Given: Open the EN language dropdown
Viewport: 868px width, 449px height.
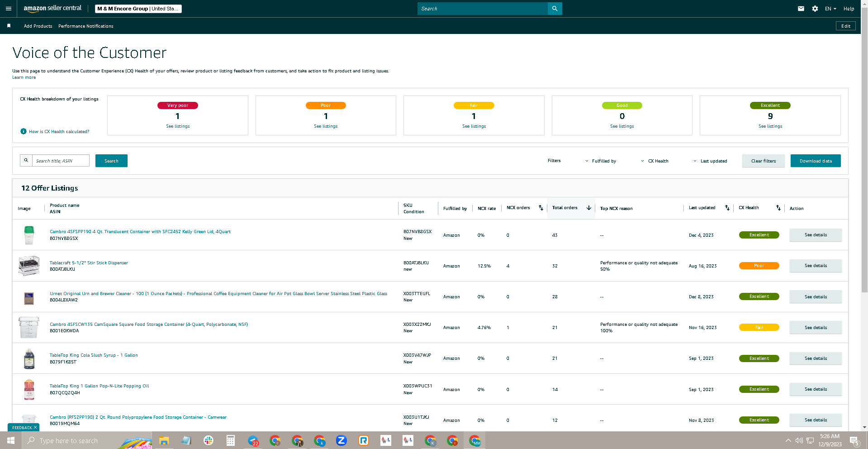Looking at the screenshot, I should (830, 9).
